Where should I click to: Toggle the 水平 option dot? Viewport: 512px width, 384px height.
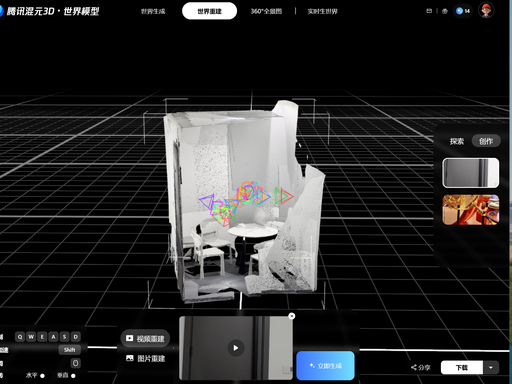(42, 376)
